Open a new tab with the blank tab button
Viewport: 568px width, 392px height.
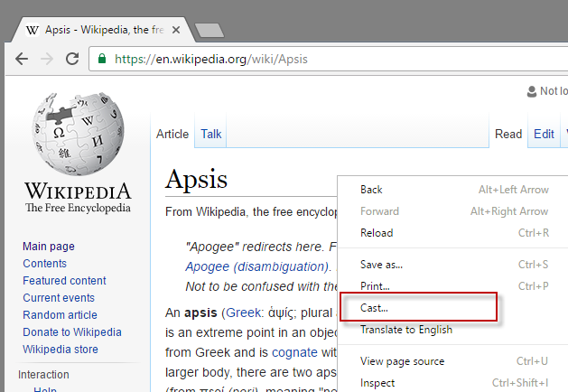coord(210,31)
